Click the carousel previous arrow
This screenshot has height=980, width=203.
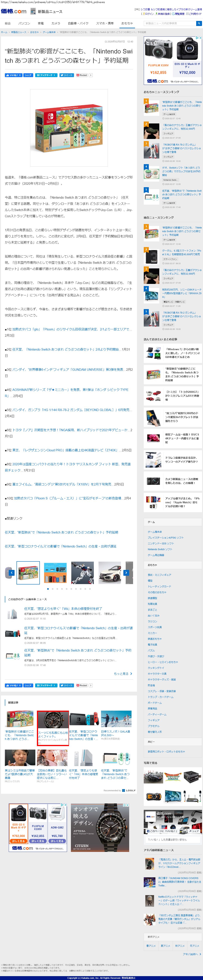tap(11, 572)
